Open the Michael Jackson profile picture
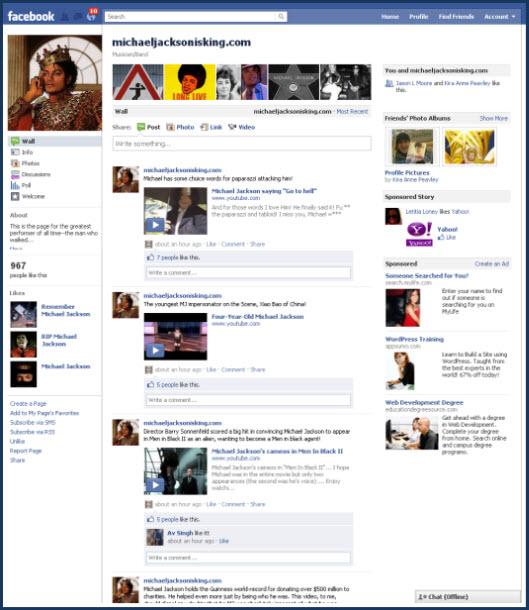This screenshot has width=529, height=610. (55, 82)
